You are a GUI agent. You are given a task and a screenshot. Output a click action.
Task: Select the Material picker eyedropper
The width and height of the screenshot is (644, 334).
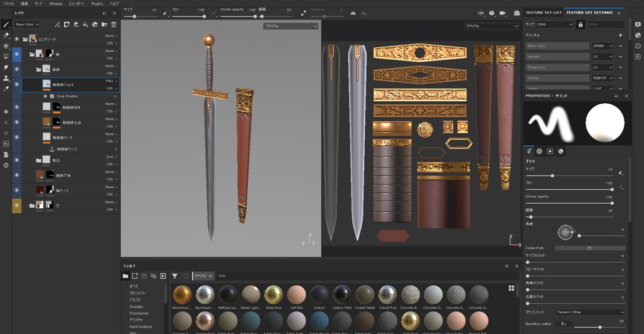click(6, 89)
